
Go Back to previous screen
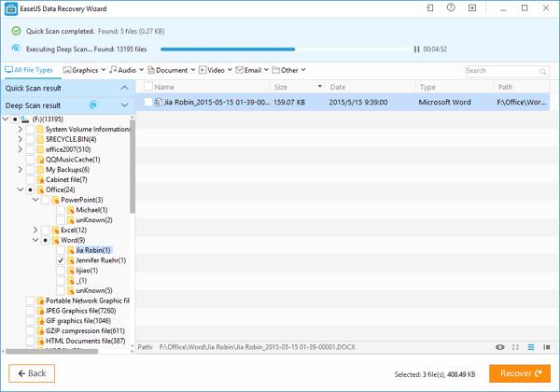tap(32, 373)
